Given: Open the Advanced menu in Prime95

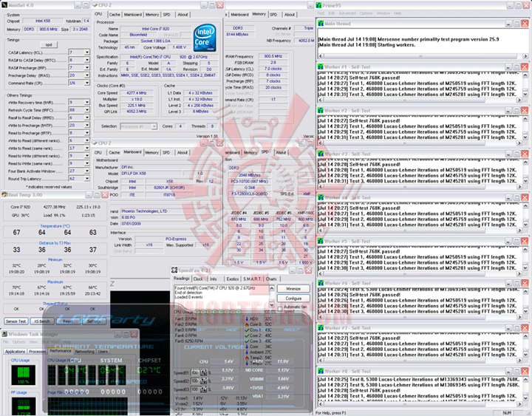Looking at the screenshot, I should pos(347,13).
